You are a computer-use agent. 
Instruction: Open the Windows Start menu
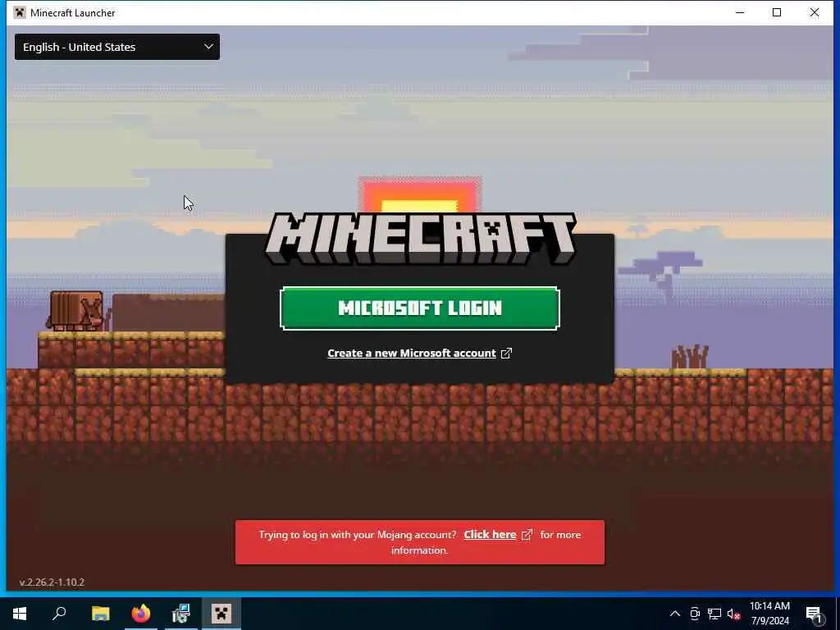tap(20, 614)
